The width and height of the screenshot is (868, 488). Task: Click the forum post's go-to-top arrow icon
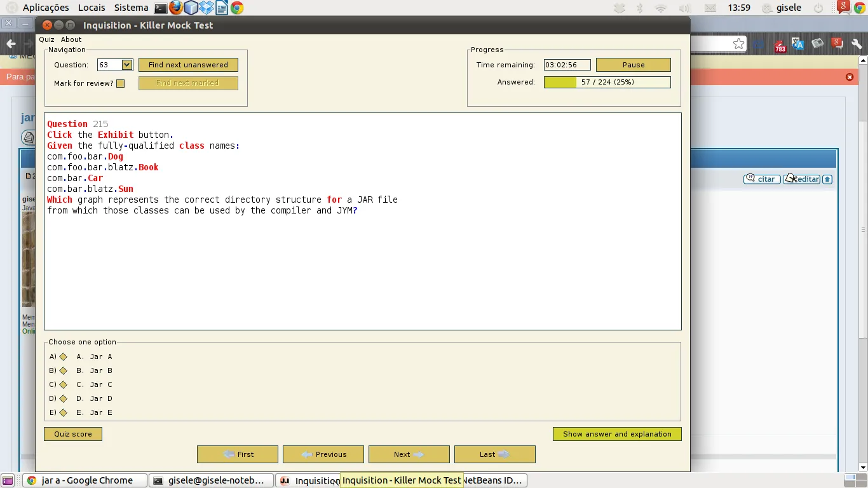pyautogui.click(x=827, y=179)
